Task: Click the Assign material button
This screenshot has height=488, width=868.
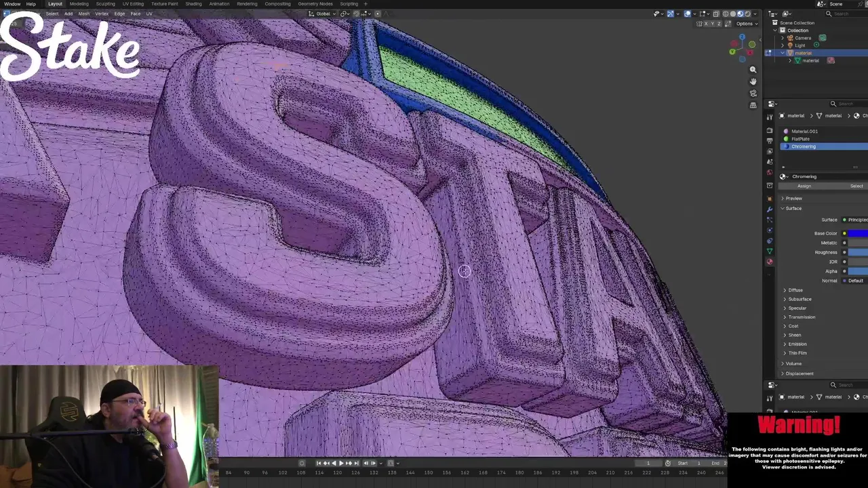Action: pyautogui.click(x=804, y=186)
